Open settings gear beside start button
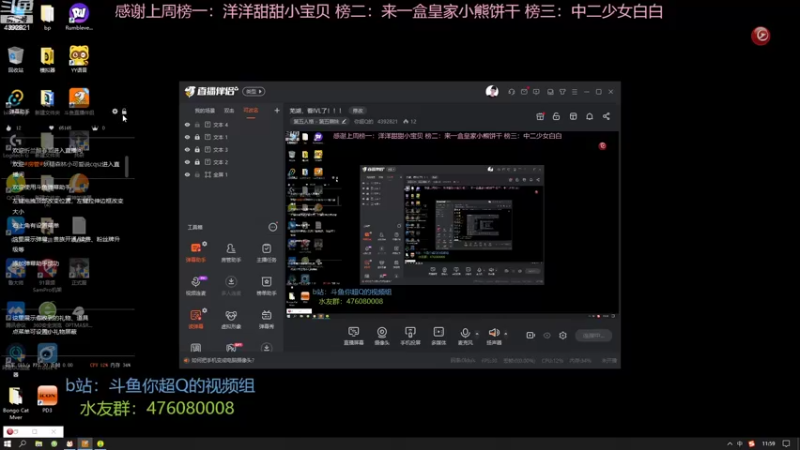This screenshot has height=450, width=800. [x=563, y=335]
